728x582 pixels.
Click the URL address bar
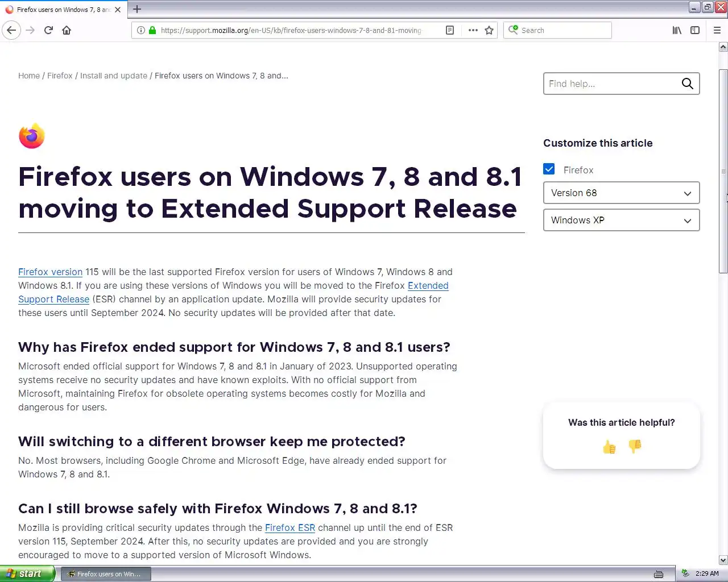pos(291,30)
